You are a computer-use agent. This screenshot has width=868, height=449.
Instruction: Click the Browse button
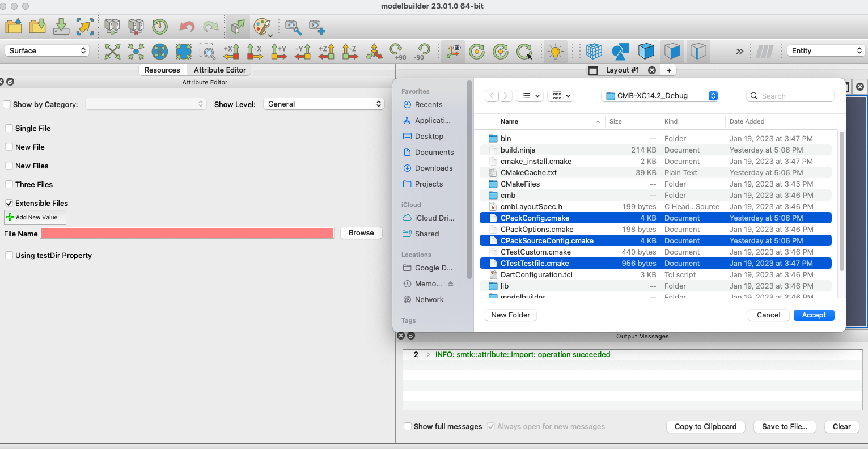click(361, 233)
